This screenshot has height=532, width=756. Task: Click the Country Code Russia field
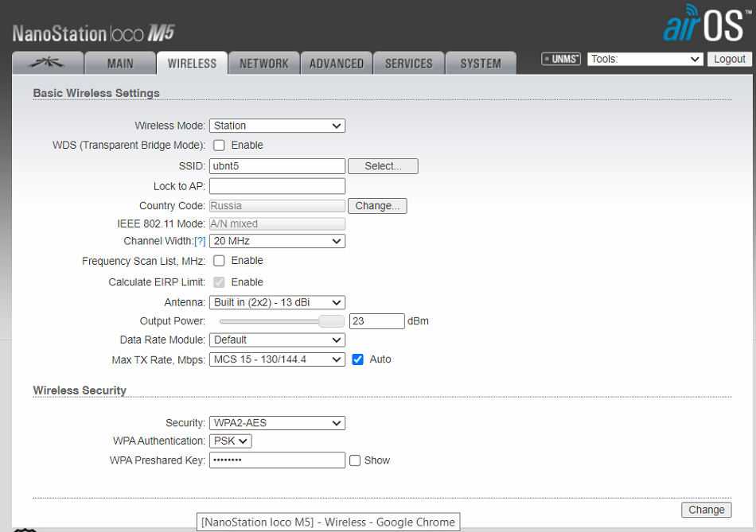[x=277, y=206]
